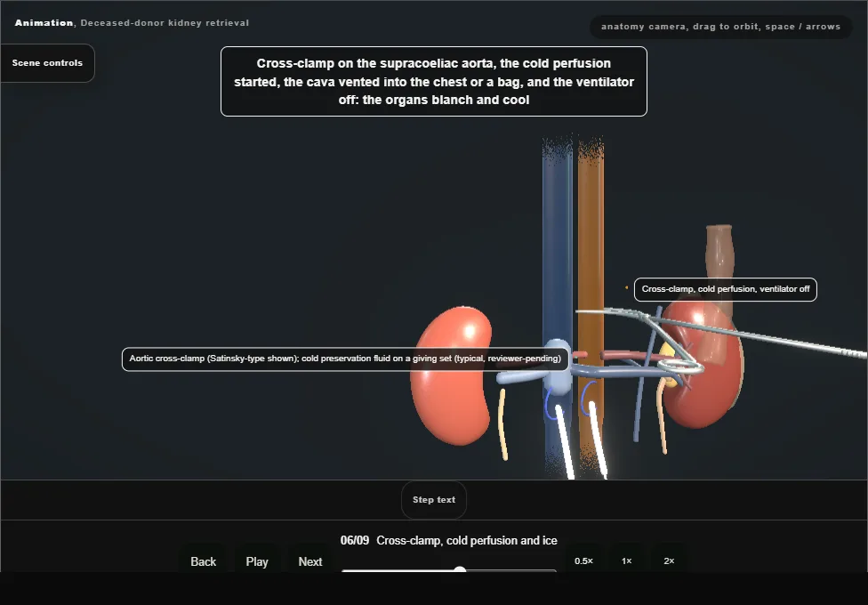This screenshot has height=605, width=868.
Task: Set playback speed to 2×
Action: (669, 561)
